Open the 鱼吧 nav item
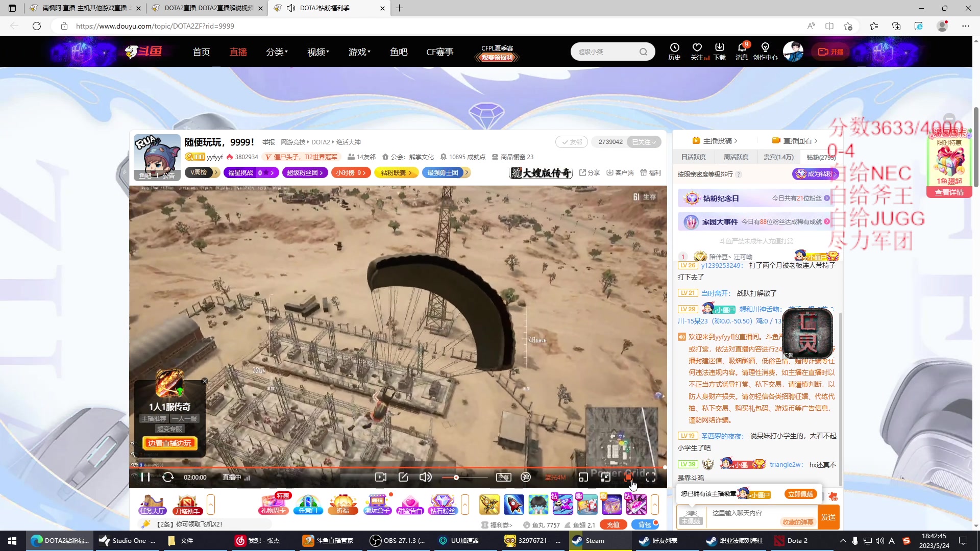 point(399,52)
